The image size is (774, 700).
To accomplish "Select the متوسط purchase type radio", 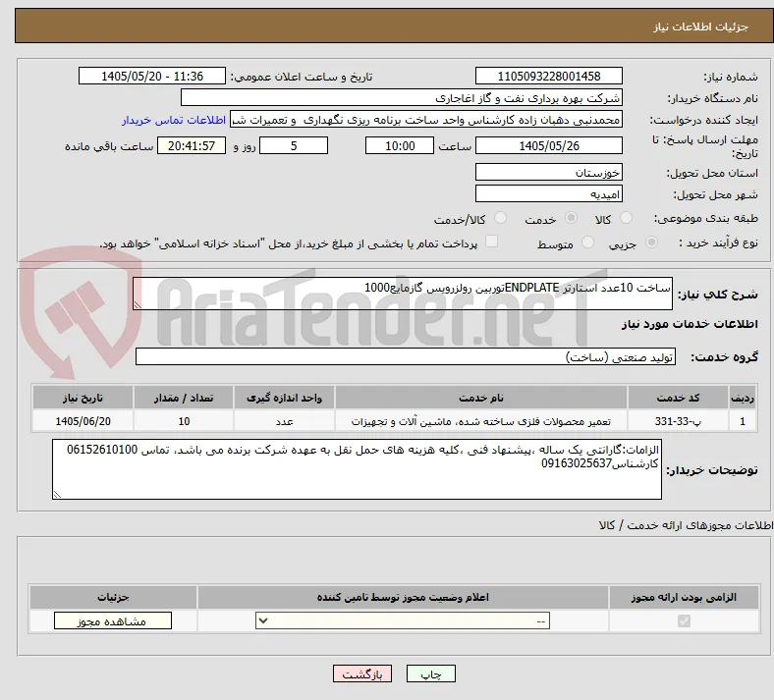I will click(x=587, y=242).
